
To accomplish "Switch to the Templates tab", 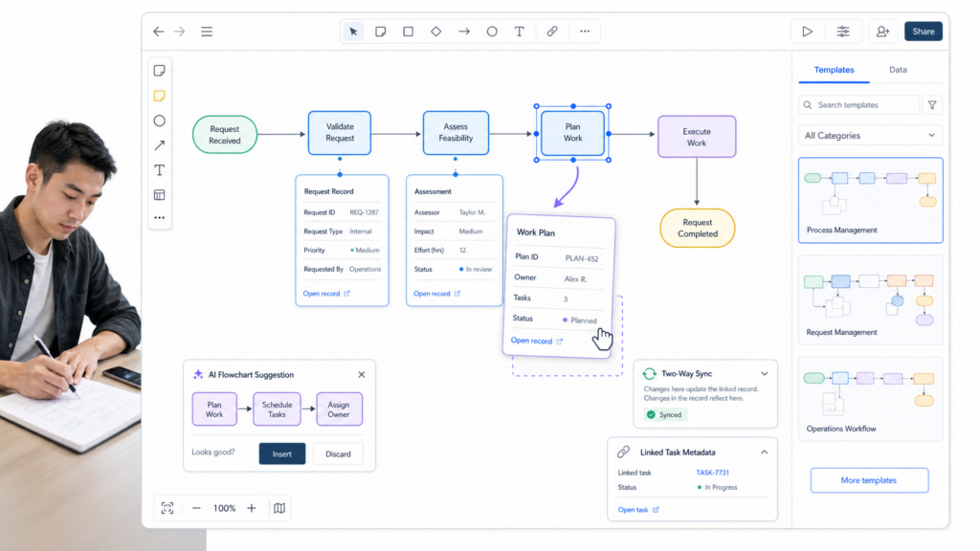I will [834, 70].
